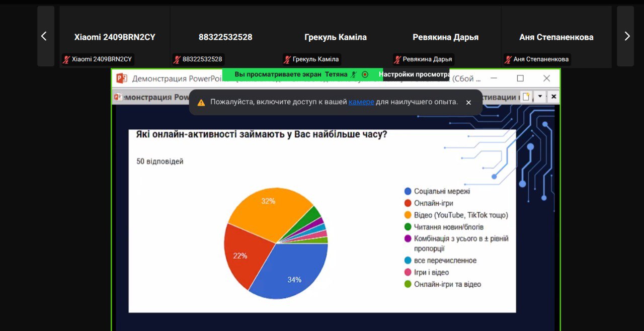Click the muted mic icon for Ревякина Дарья
The image size is (644, 331).
397,59
